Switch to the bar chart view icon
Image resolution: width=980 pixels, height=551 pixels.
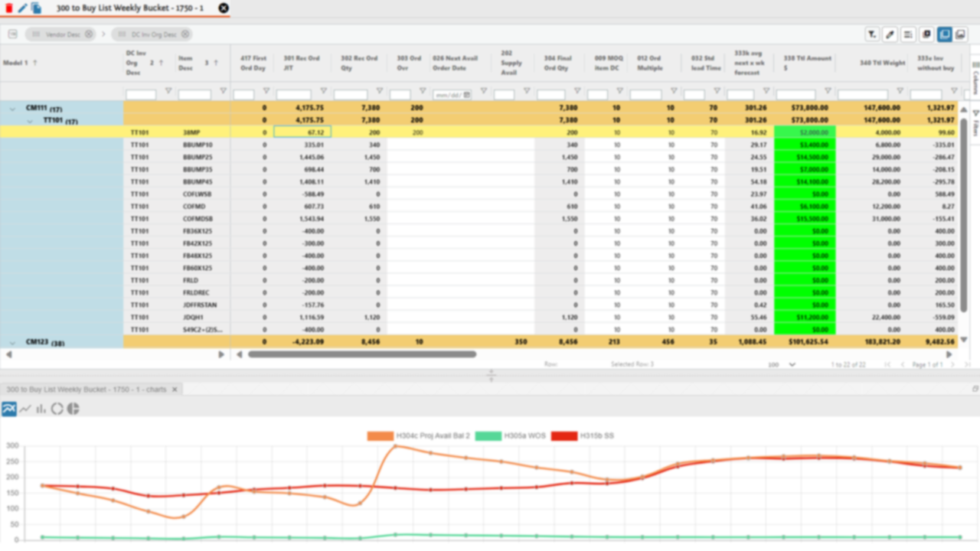[42, 408]
